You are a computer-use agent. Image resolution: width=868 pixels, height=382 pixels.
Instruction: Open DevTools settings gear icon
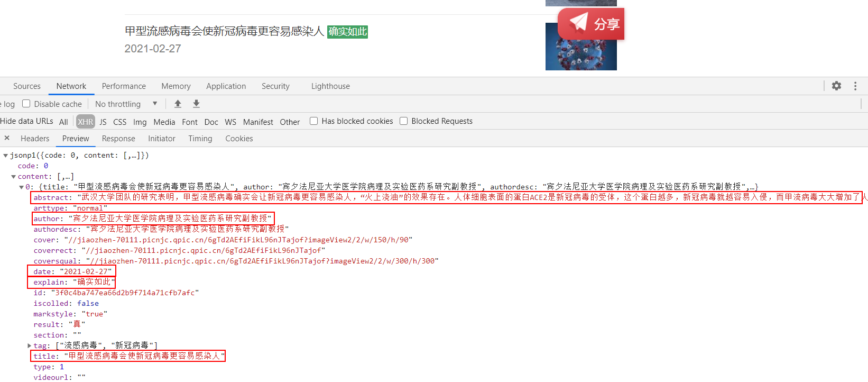[836, 86]
